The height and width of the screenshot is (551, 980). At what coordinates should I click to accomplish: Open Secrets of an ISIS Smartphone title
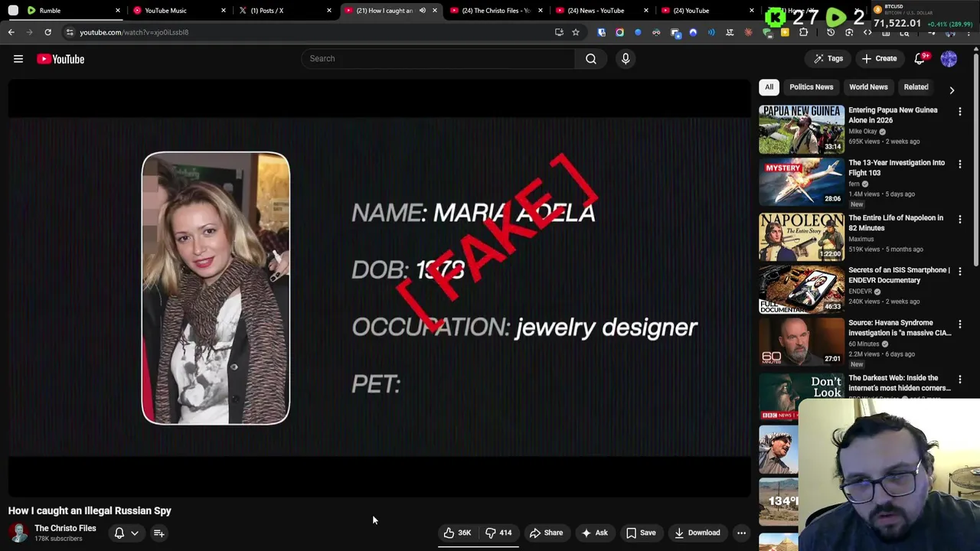pyautogui.click(x=899, y=275)
